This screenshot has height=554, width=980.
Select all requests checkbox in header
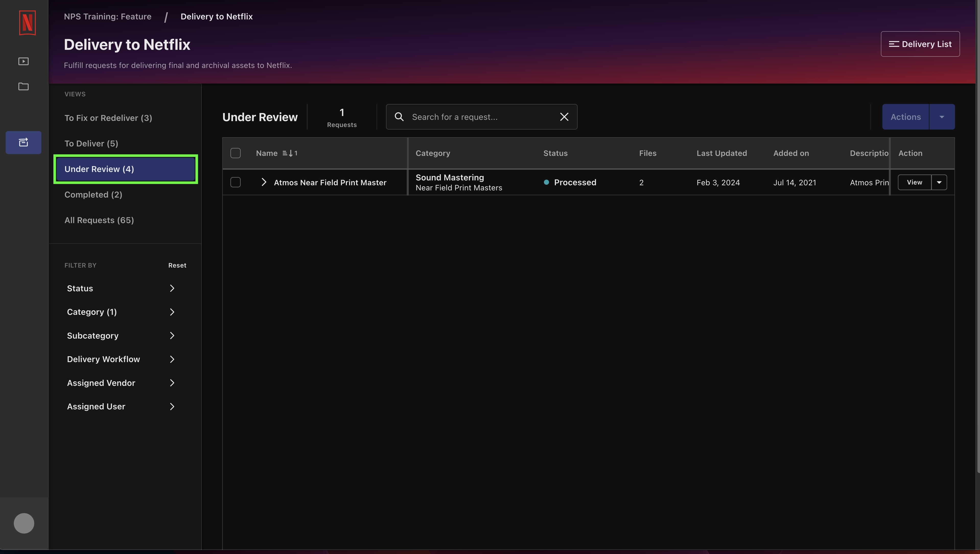236,153
